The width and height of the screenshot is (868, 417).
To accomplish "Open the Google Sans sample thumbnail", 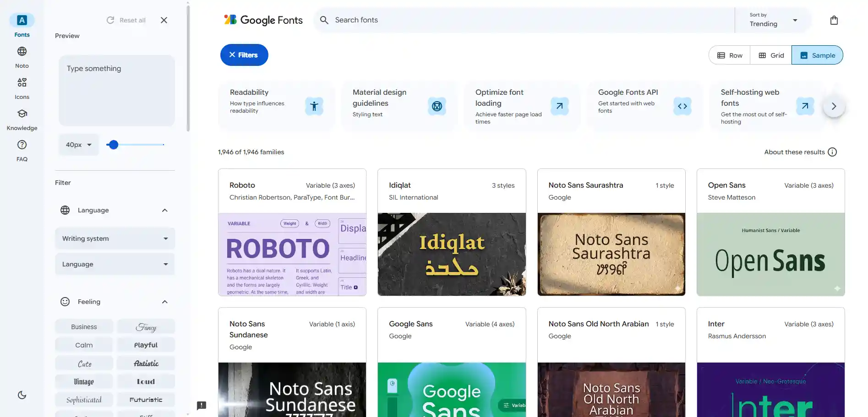I will point(452,390).
